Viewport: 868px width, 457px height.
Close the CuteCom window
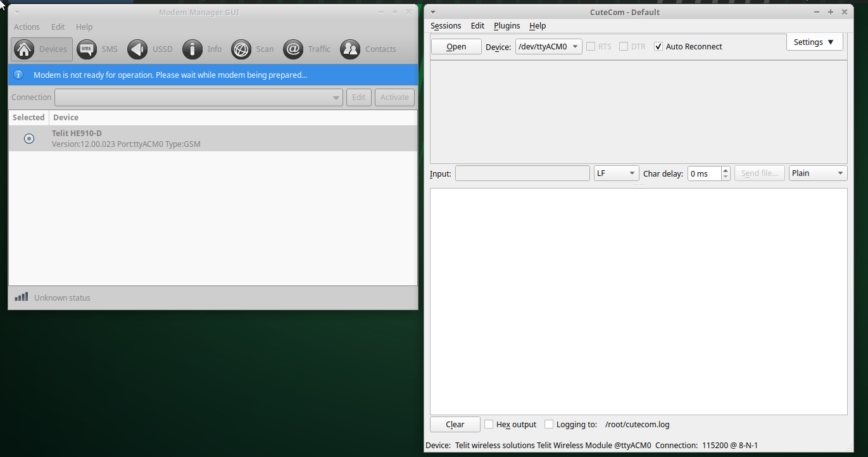(845, 12)
